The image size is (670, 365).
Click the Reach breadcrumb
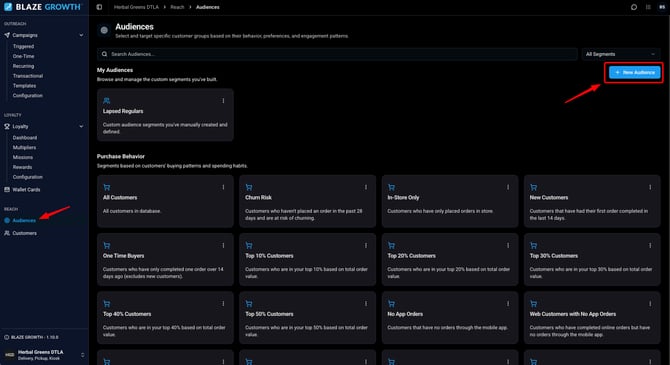click(177, 7)
